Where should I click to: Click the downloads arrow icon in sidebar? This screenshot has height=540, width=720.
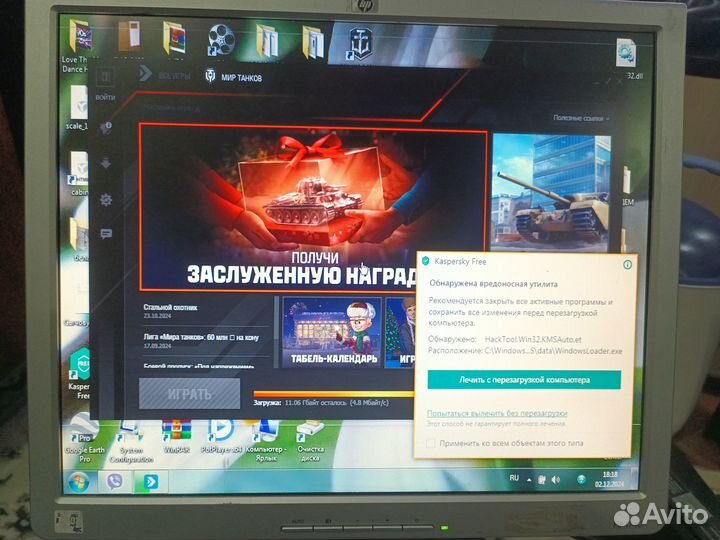coord(106,163)
